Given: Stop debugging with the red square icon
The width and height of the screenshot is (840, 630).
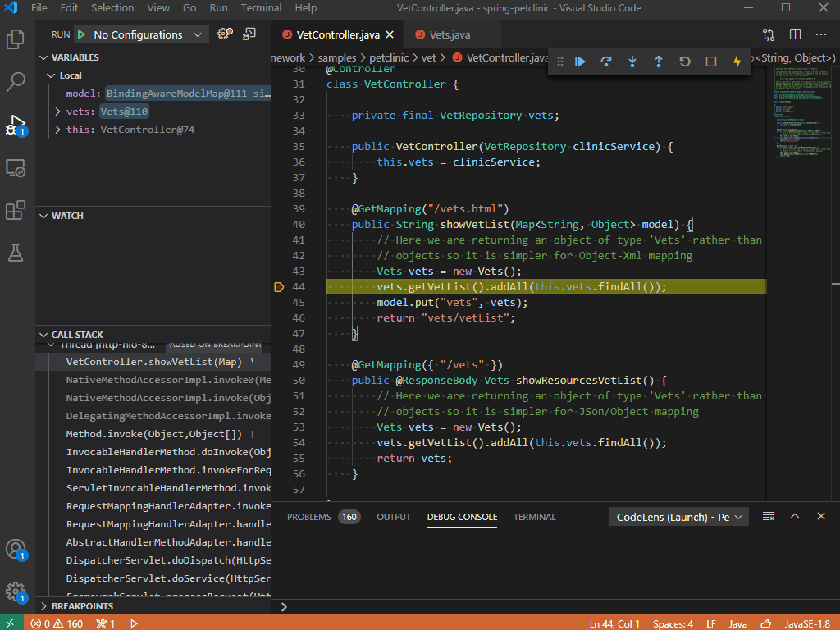Looking at the screenshot, I should pyautogui.click(x=711, y=62).
